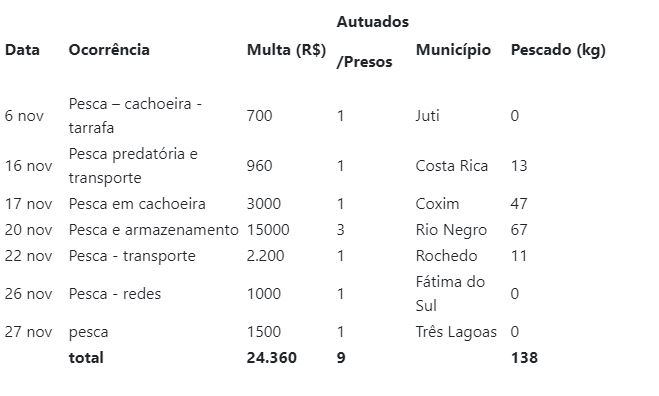Select the Pesca - transporte entry

point(132,256)
